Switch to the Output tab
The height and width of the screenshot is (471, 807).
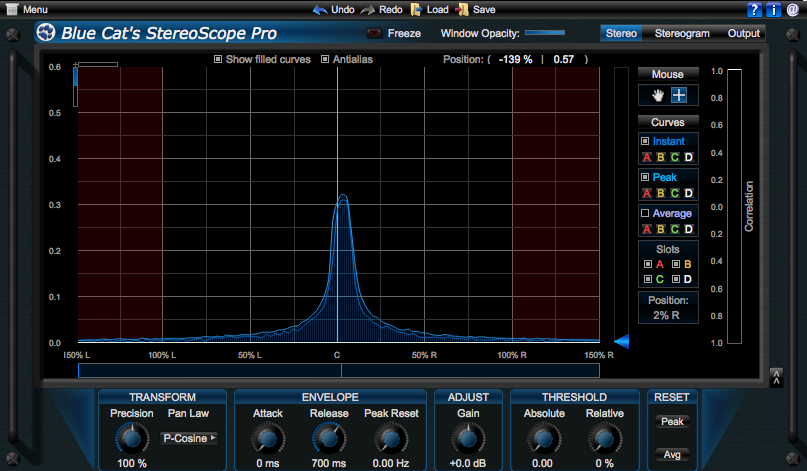744,33
